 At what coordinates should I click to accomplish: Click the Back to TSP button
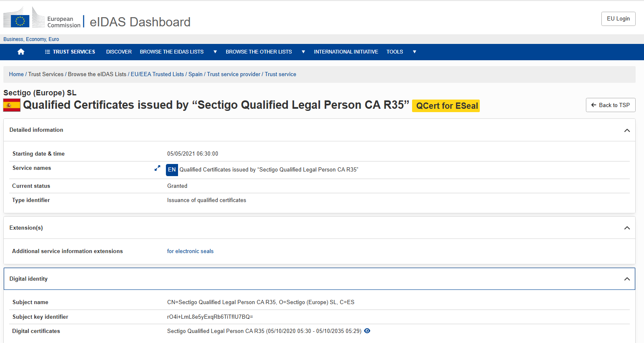pos(611,105)
